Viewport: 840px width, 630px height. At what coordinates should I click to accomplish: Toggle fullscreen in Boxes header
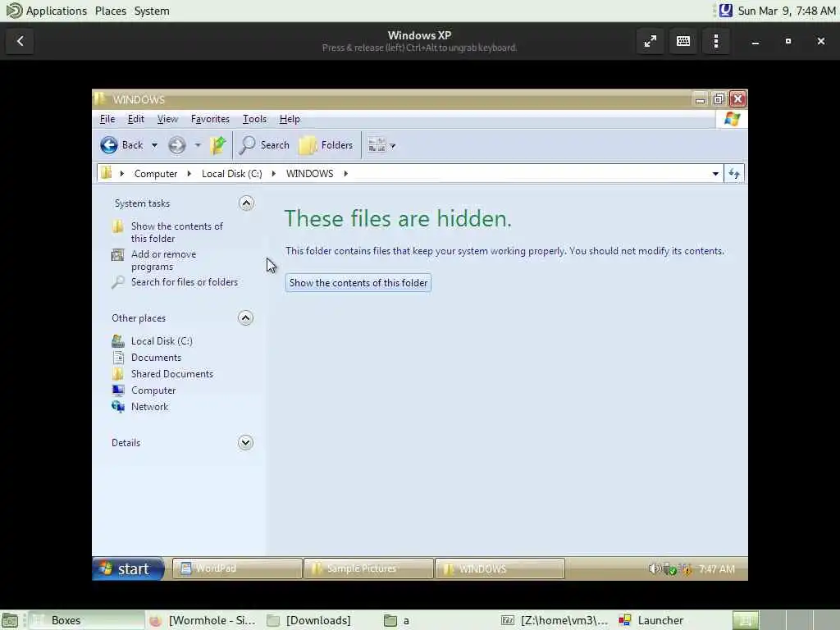651,41
